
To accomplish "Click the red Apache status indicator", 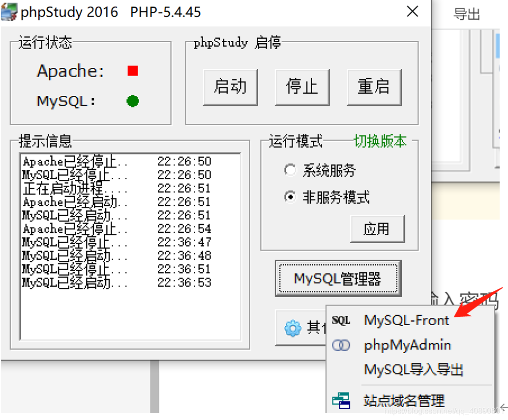I will 132,71.
